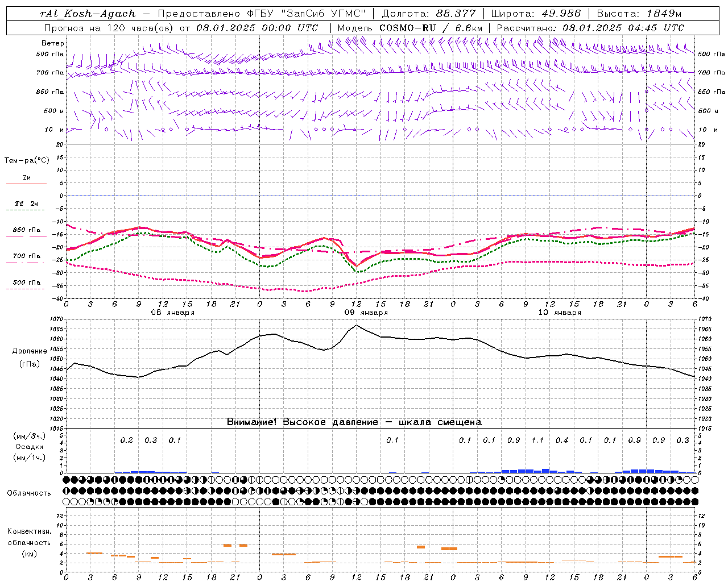Click the precipitation value 1.1
The width and height of the screenshot is (728, 582).
coord(537,440)
